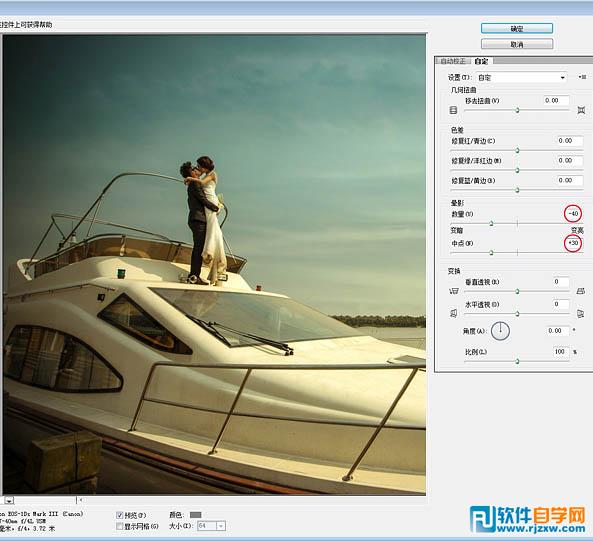Click the 比例 scale input field
The image size is (593, 541).
(561, 352)
